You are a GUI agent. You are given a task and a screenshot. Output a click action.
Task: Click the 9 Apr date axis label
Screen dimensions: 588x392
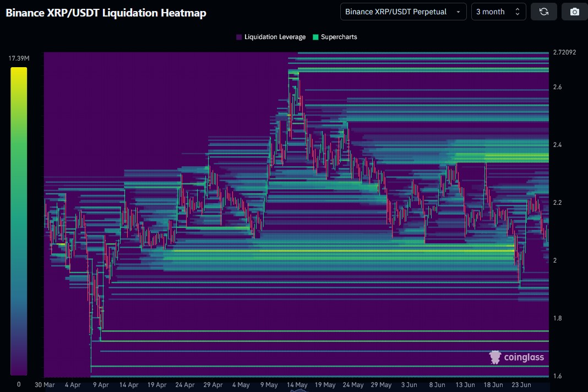(x=101, y=385)
